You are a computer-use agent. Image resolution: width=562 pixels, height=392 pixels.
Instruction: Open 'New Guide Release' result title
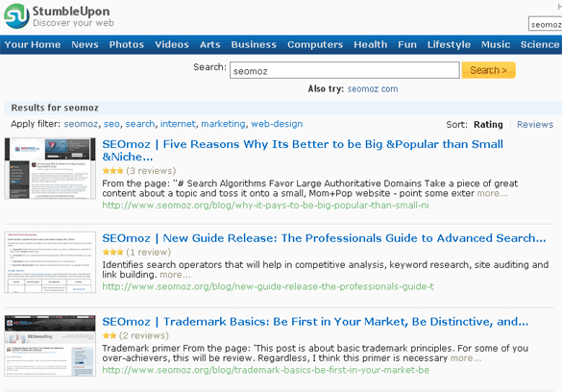[x=324, y=238]
